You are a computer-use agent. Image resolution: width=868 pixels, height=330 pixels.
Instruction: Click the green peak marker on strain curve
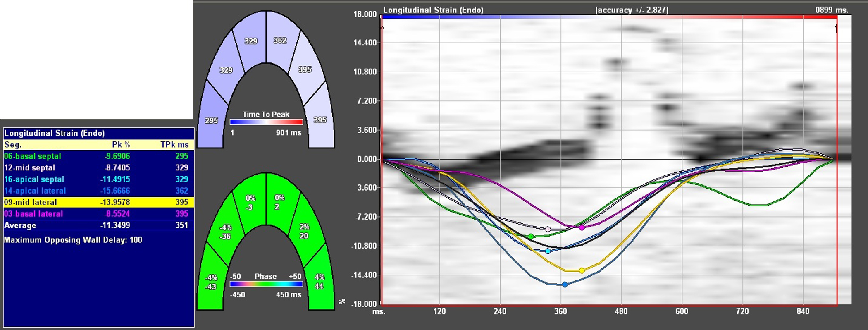[x=531, y=237]
